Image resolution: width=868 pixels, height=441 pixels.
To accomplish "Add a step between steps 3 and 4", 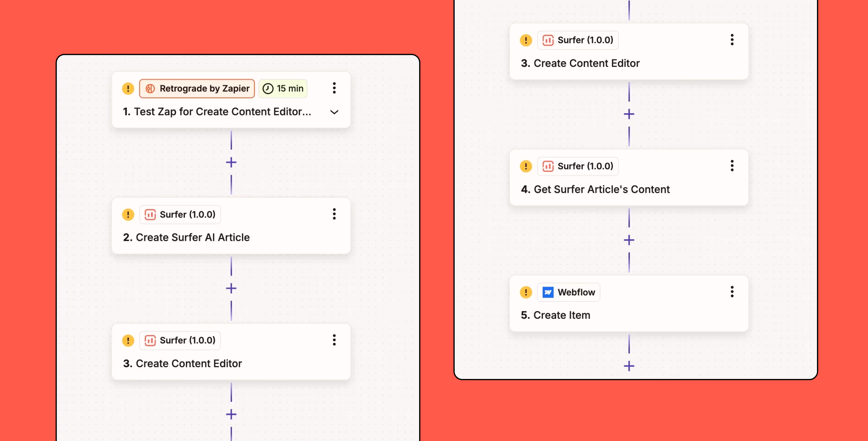I will coord(629,114).
